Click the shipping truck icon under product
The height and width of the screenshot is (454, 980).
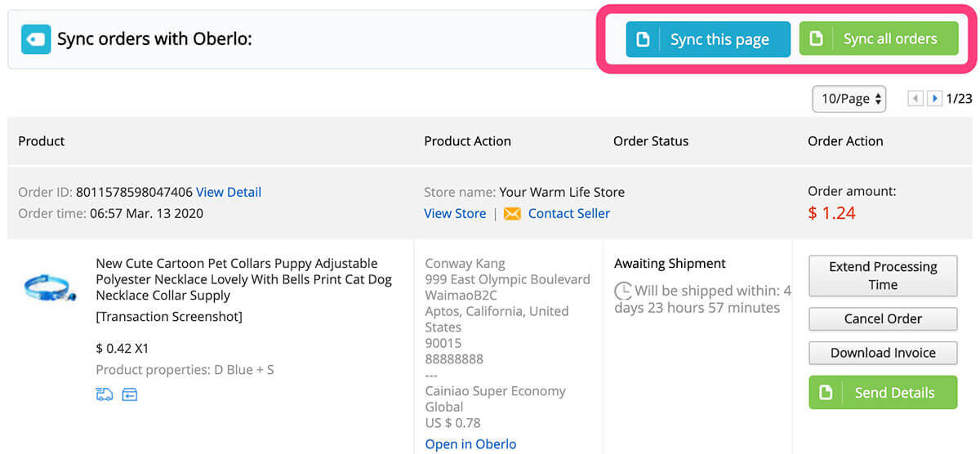(x=105, y=395)
